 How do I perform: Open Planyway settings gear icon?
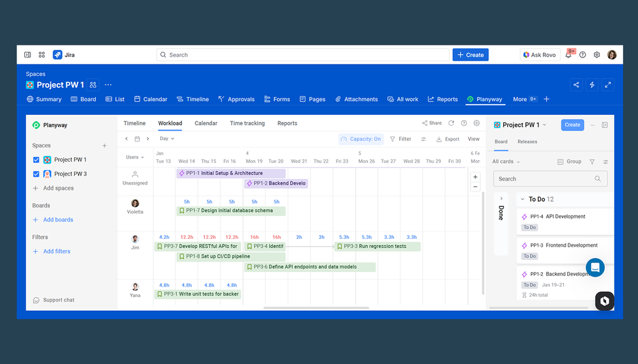[476, 123]
